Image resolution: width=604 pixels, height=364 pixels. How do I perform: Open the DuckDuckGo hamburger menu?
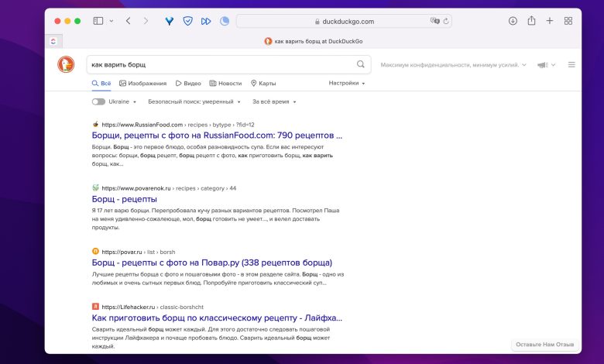coord(571,65)
